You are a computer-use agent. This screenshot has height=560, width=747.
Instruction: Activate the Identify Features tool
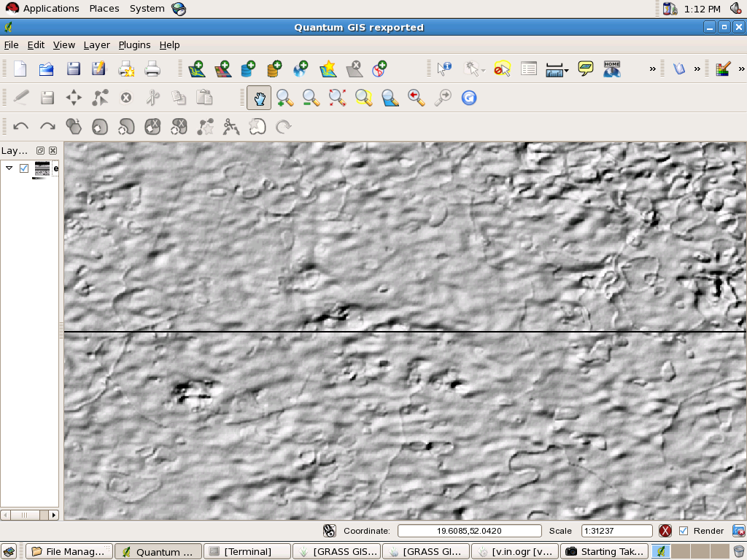coord(444,69)
